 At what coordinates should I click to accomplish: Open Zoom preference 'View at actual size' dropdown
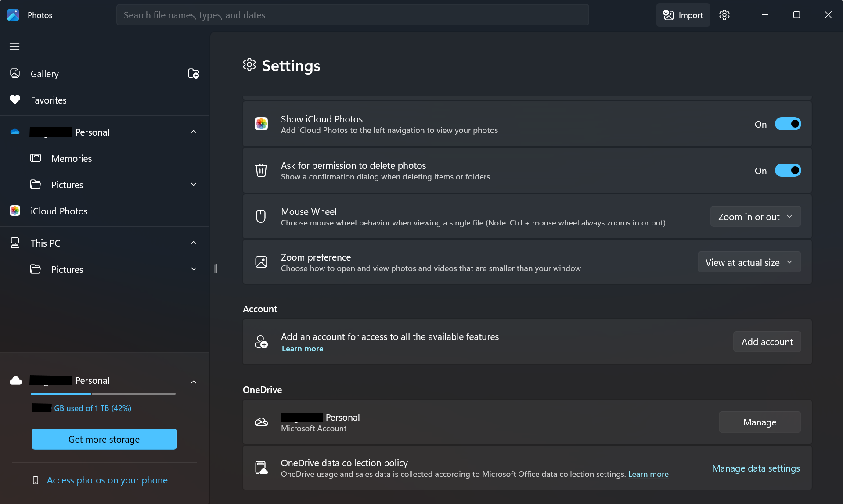tap(749, 262)
